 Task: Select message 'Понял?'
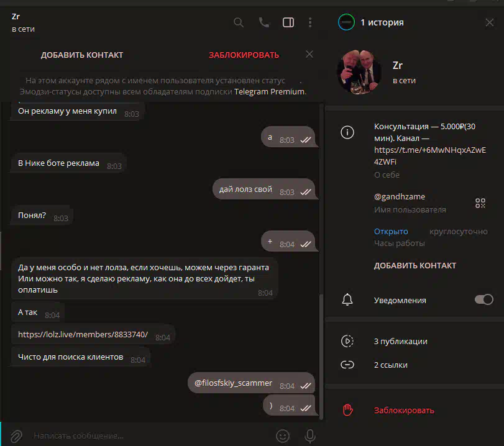click(42, 216)
